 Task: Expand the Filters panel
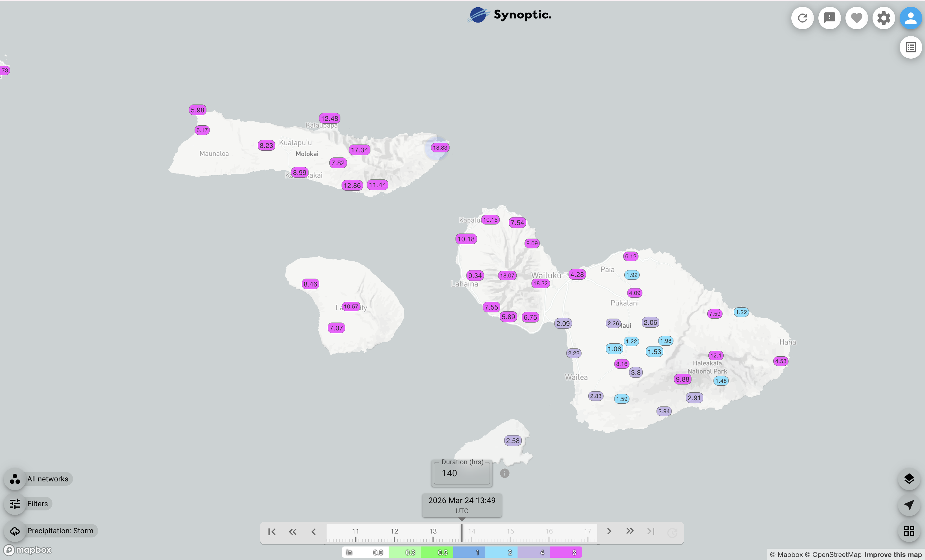[x=37, y=504]
